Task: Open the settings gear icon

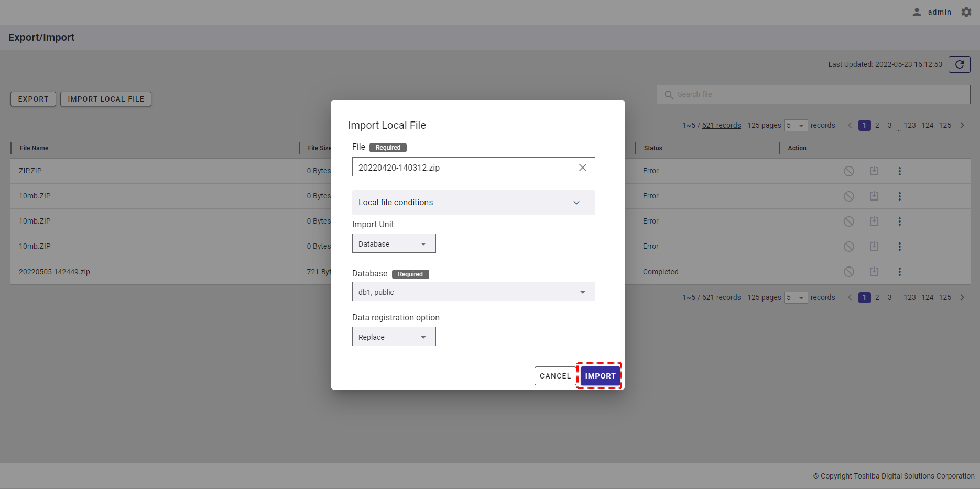Action: (966, 12)
